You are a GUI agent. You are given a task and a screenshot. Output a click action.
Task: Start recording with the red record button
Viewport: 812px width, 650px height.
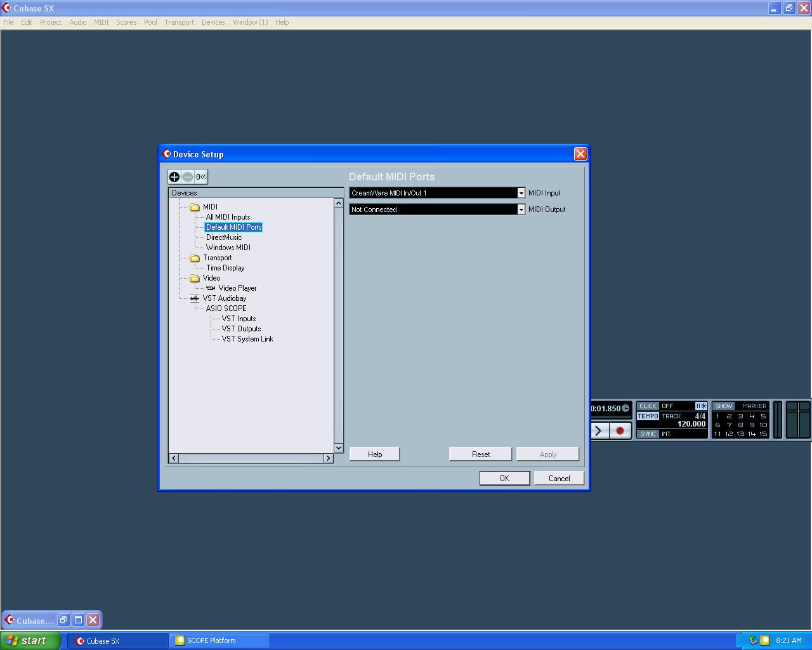point(620,431)
